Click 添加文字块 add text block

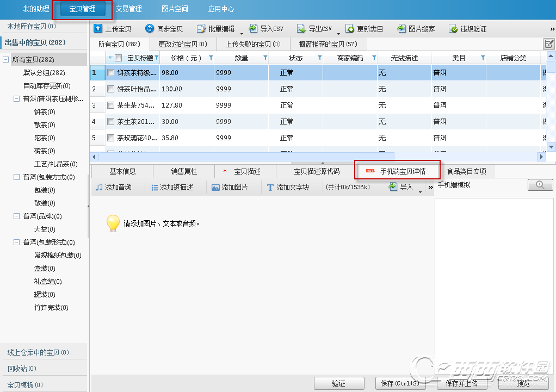288,187
